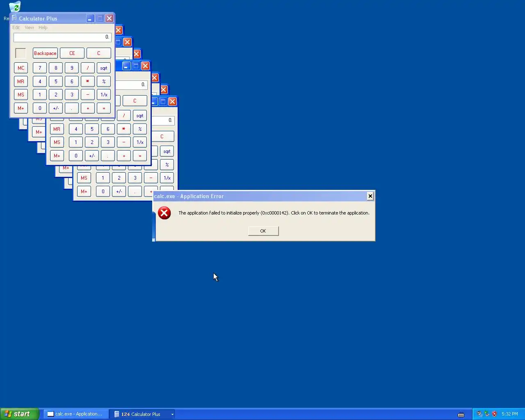Click digit 1 in frontmost Calculator Plus
The image size is (525, 420).
[x=40, y=95]
